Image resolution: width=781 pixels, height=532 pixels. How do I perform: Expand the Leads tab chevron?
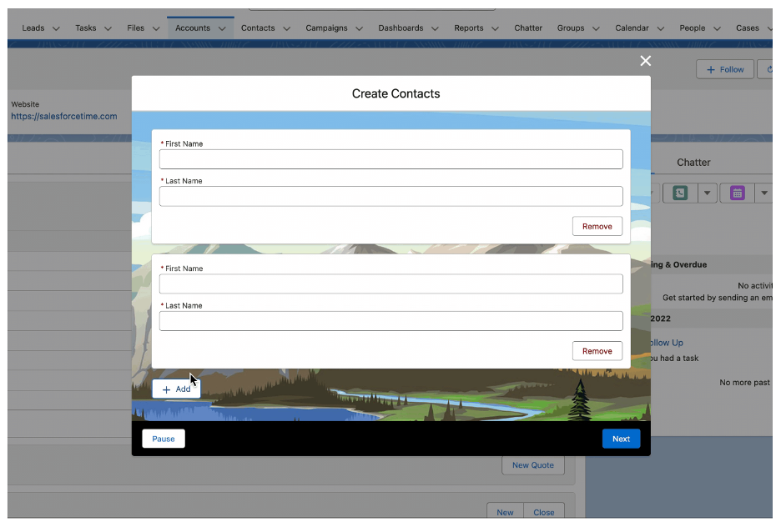coord(56,28)
